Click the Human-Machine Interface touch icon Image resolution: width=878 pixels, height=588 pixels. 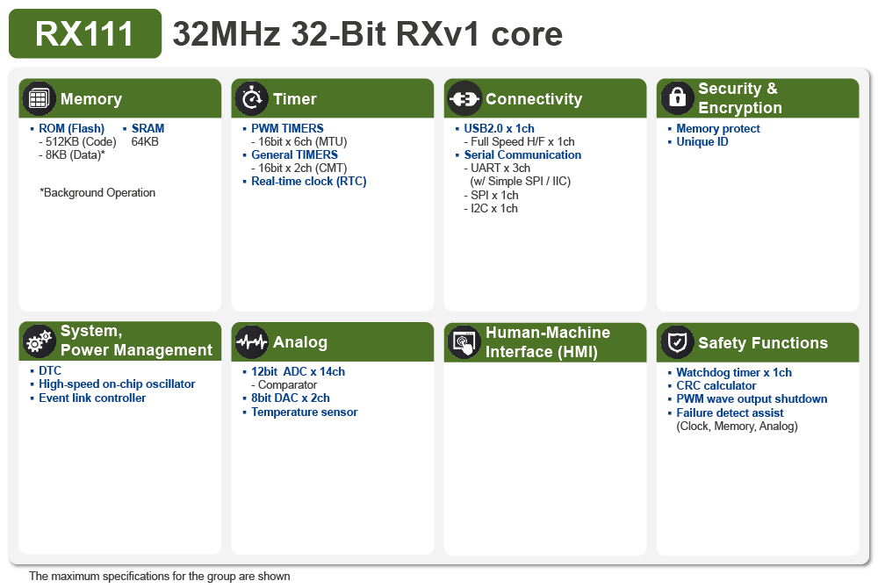464,342
